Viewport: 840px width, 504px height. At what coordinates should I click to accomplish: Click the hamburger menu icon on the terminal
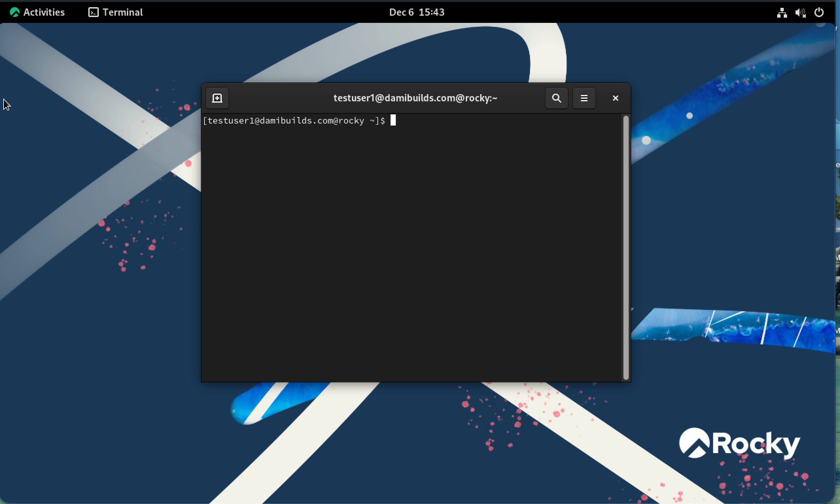click(x=584, y=98)
